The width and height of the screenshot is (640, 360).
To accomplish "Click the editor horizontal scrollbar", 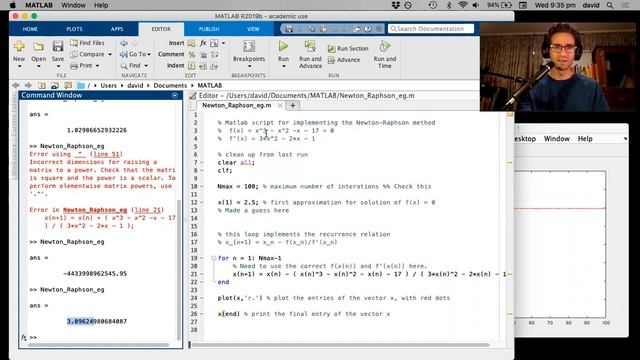I will (341, 345).
